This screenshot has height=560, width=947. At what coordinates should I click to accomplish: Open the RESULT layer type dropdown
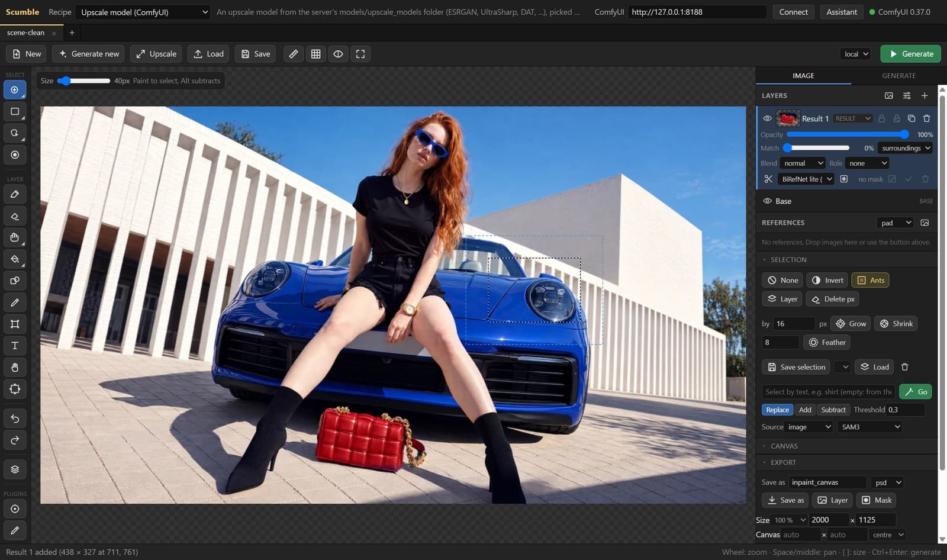[x=853, y=118]
